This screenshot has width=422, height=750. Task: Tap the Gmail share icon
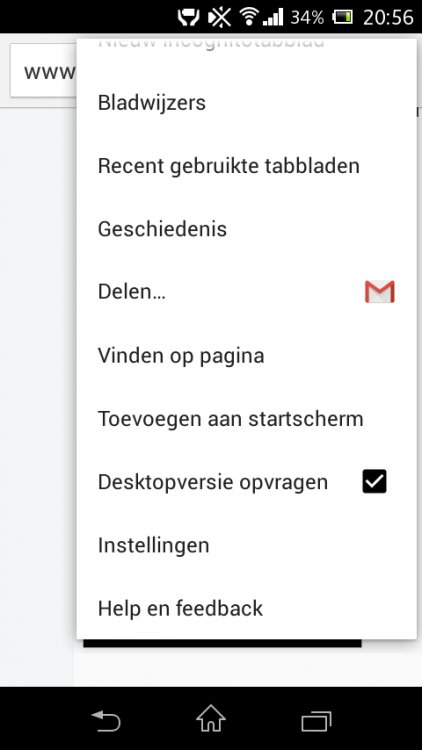(x=379, y=292)
